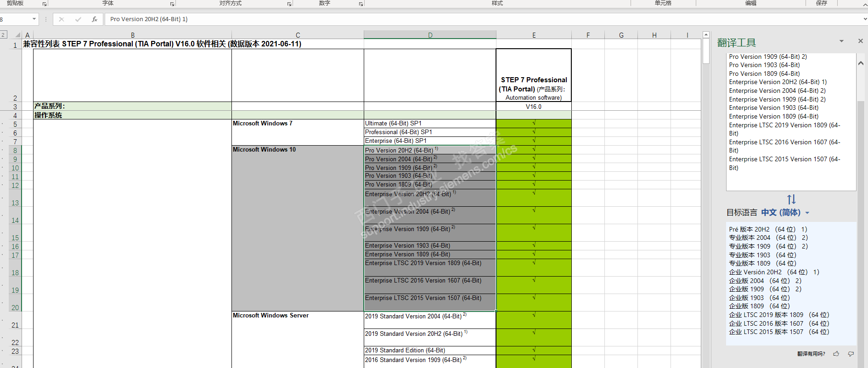
Task: Click the source text box scroll-up arrow
Action: coord(861,63)
